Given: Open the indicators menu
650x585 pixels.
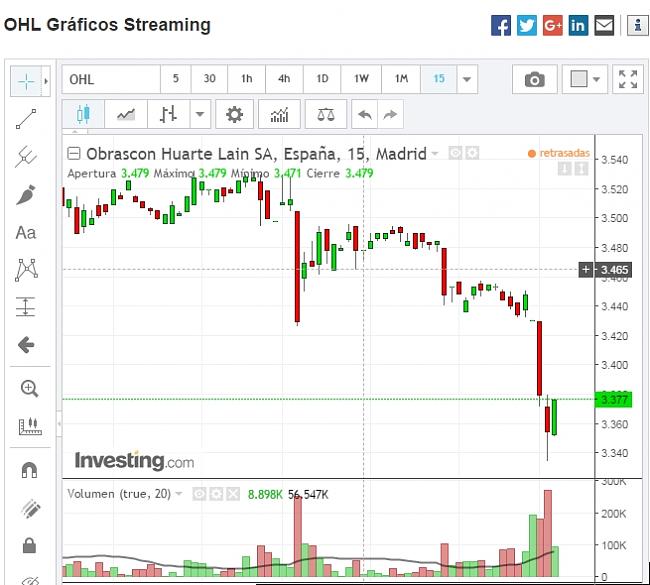Looking at the screenshot, I should tap(279, 114).
